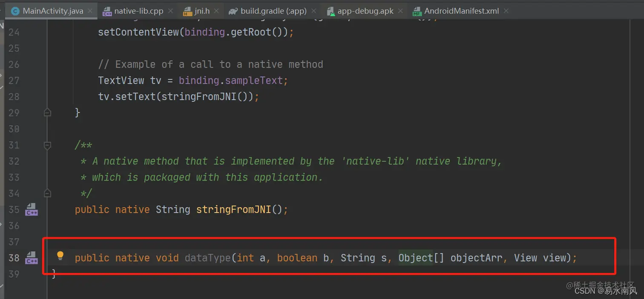Viewport: 644px width, 299px height.
Task: Close the MainActivity.java tab
Action: click(90, 11)
